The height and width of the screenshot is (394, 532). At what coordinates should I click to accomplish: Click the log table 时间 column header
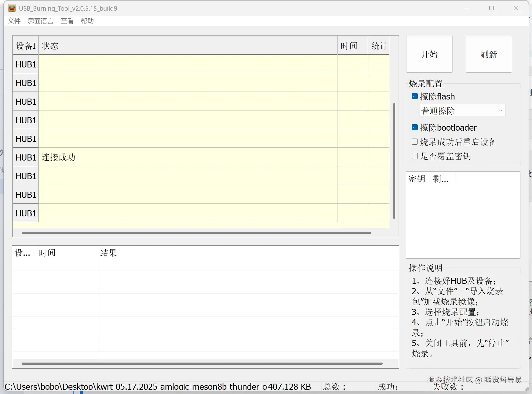click(67, 253)
